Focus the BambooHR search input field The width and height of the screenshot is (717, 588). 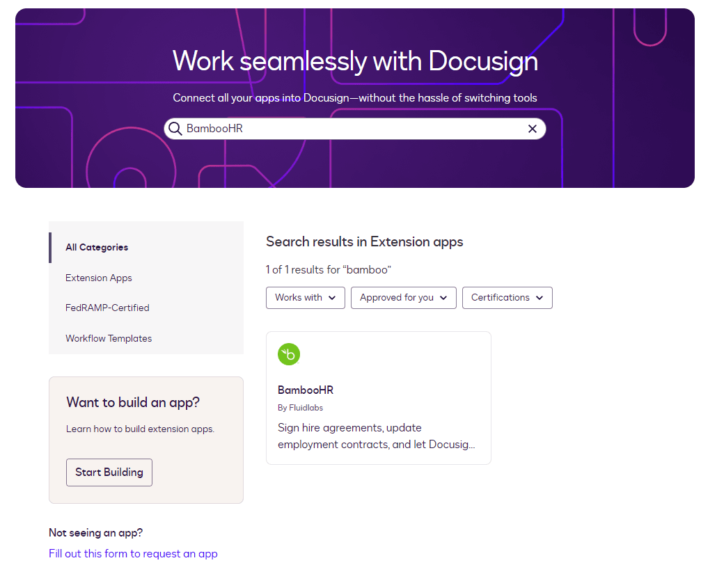click(348, 129)
